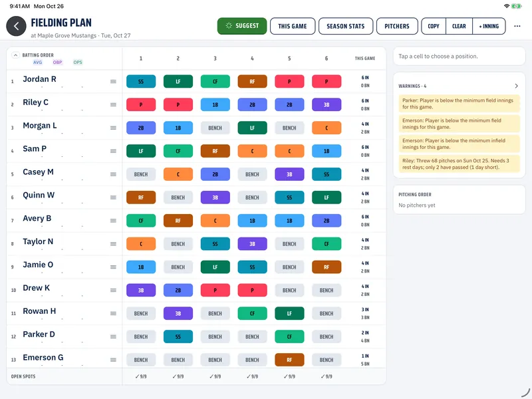Click Morgan L's reorder handle
Image resolution: width=532 pixels, height=399 pixels.
pyautogui.click(x=113, y=128)
